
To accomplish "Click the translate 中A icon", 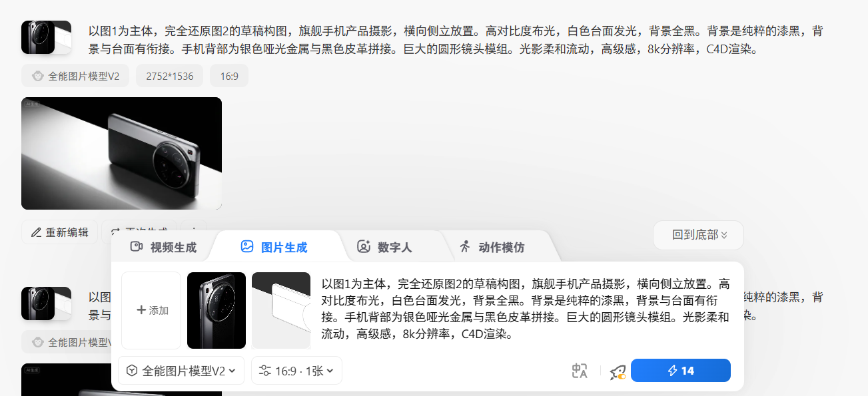I will (x=580, y=371).
